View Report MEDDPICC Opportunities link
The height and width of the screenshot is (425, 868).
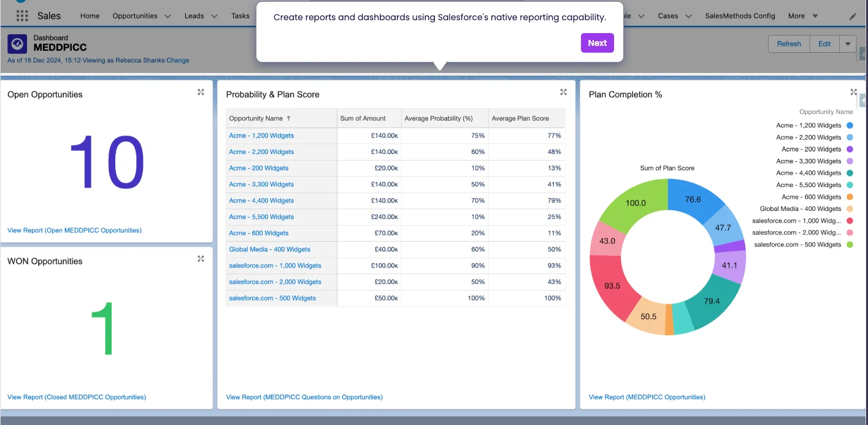pyautogui.click(x=647, y=397)
